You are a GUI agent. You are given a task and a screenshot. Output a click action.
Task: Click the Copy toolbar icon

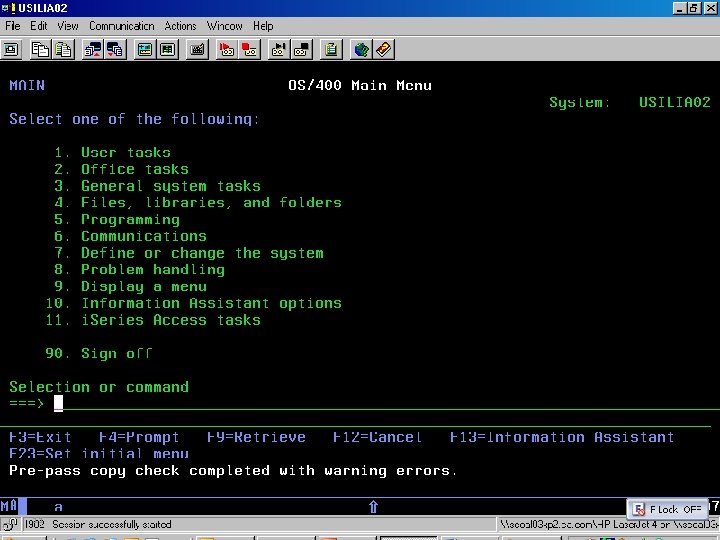[40, 49]
